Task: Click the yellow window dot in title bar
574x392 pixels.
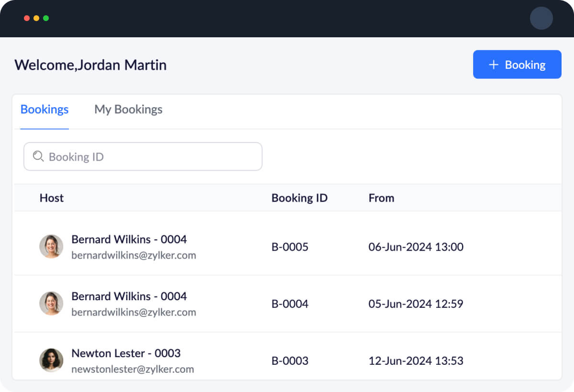Action: click(36, 18)
